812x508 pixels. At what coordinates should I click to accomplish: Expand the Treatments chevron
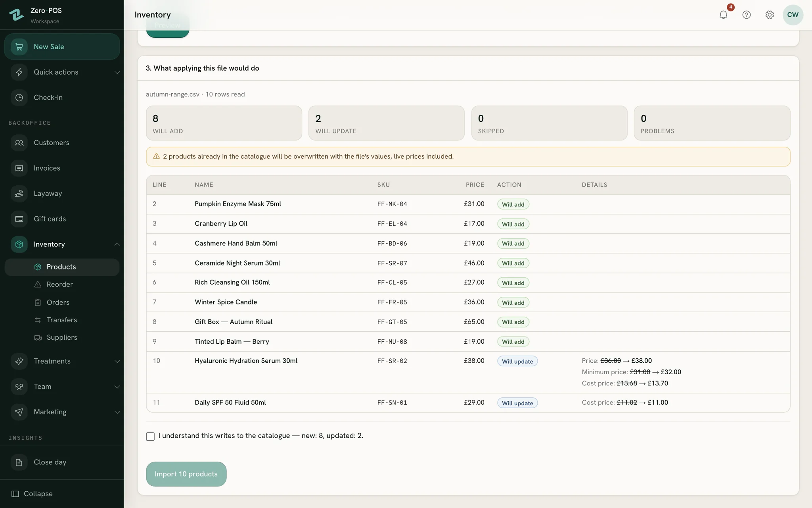[x=117, y=361]
